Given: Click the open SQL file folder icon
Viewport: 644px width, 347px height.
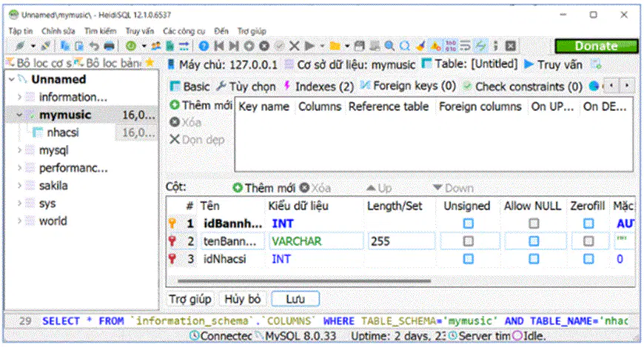Looking at the screenshot, I should [x=335, y=46].
